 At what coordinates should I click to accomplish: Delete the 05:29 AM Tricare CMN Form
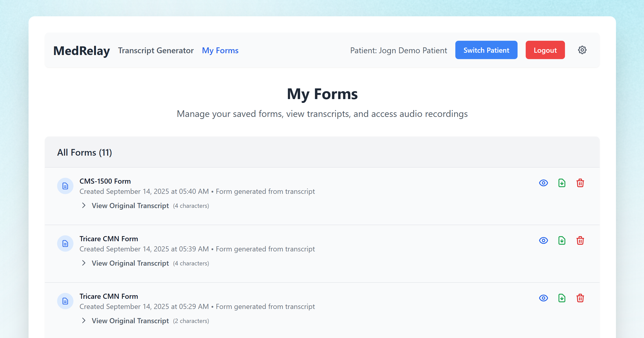(x=580, y=298)
